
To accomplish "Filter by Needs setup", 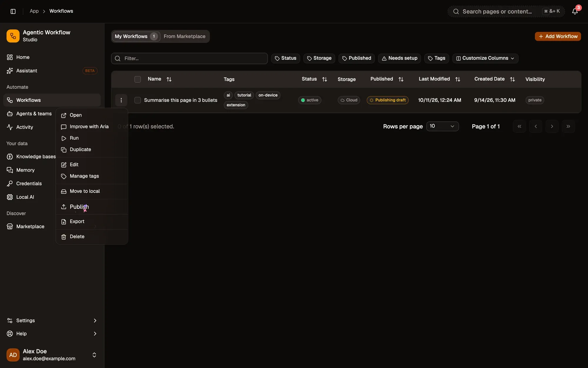I will (400, 58).
